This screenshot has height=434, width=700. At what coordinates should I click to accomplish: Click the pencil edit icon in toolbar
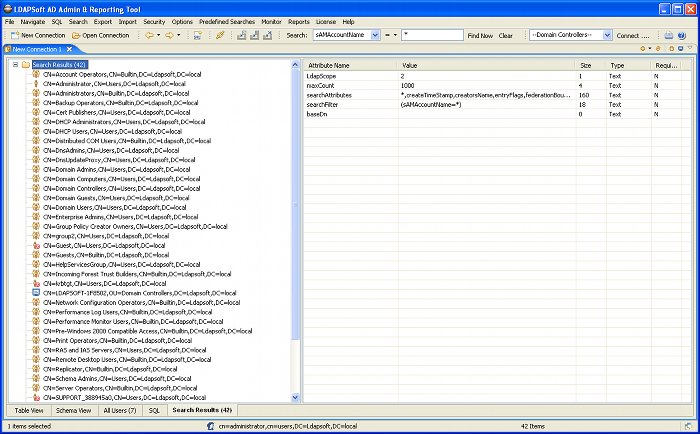click(x=220, y=35)
